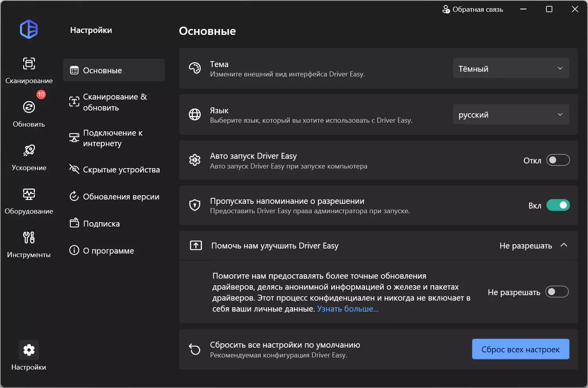Click the Выберите язык description text
588x388 pixels.
coord(311,120)
